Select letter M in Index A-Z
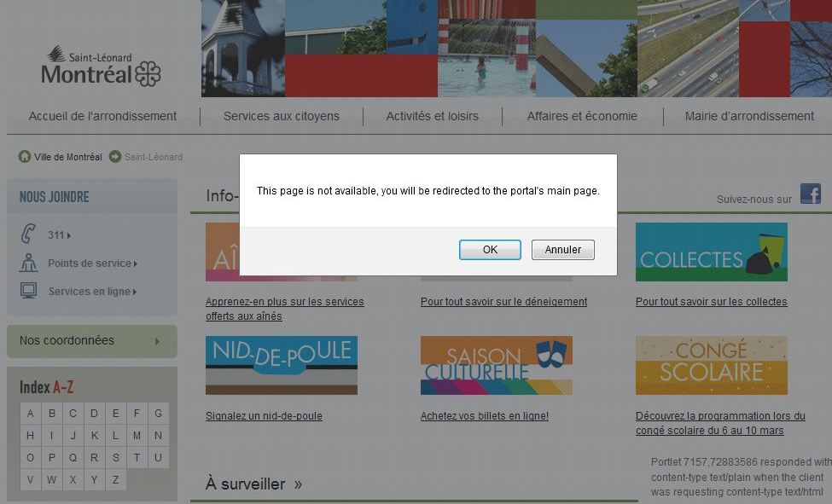Image resolution: width=832 pixels, height=504 pixels. click(137, 435)
